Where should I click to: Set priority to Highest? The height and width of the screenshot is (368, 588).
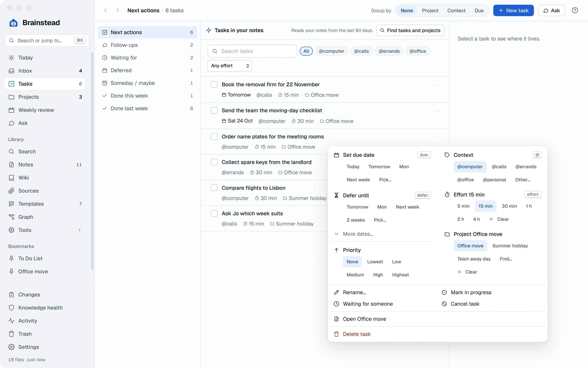(x=400, y=275)
